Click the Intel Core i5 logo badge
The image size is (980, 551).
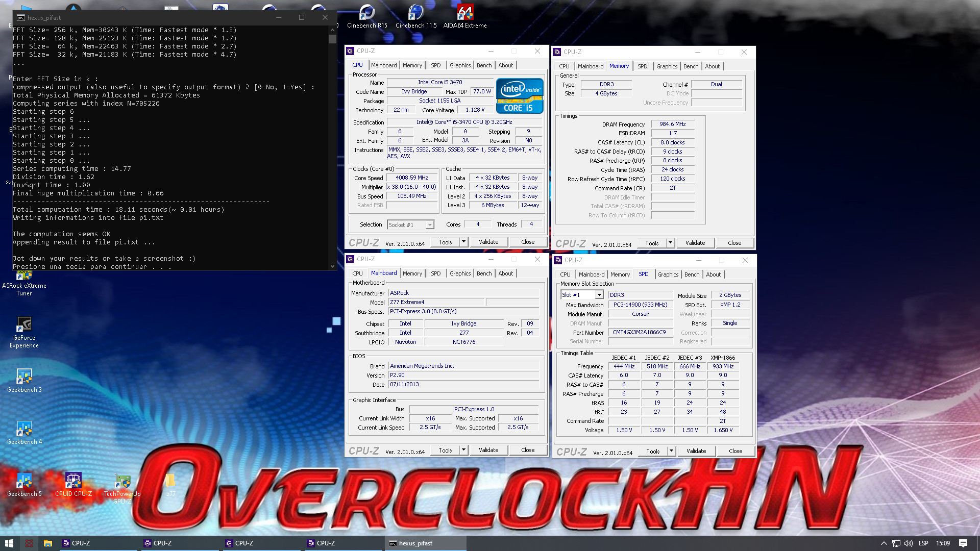(x=520, y=95)
